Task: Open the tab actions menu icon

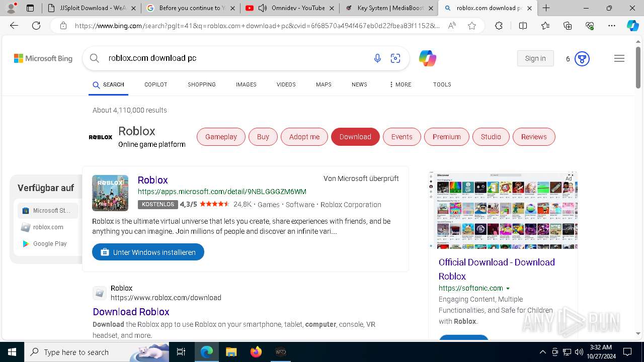Action: (x=30, y=8)
